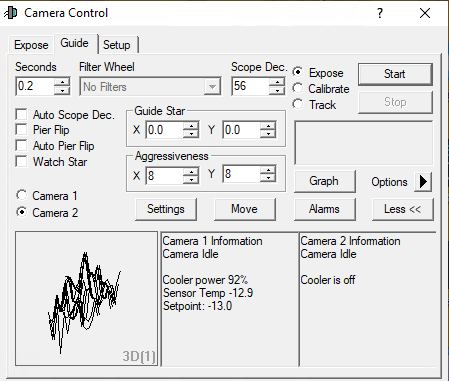Click the Cooler power 92% text
Image resolution: width=449 pixels, height=381 pixels.
tap(205, 280)
